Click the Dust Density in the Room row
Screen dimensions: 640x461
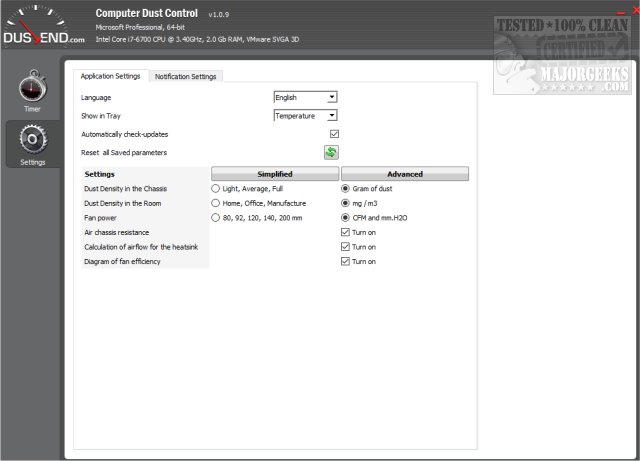[x=122, y=203]
